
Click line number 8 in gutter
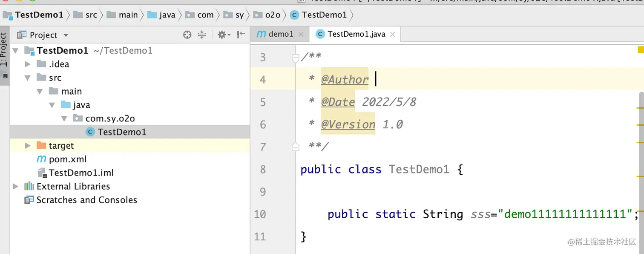coord(263,169)
